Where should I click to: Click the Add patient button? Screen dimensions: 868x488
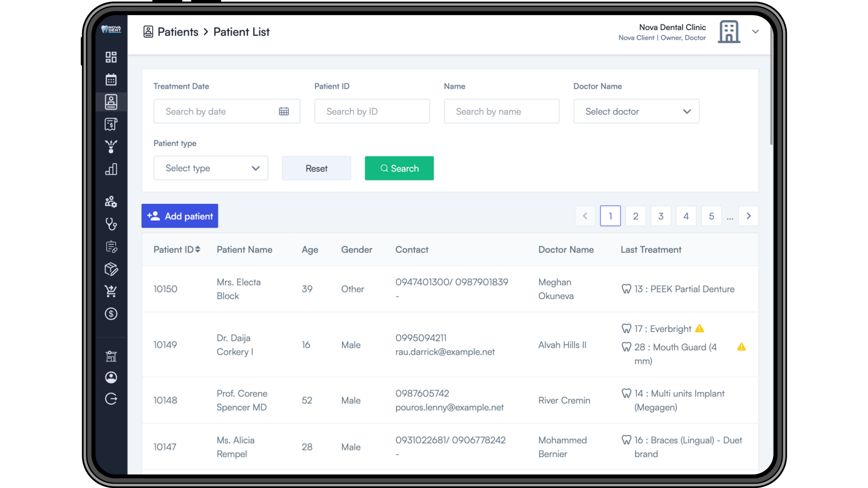(x=180, y=216)
